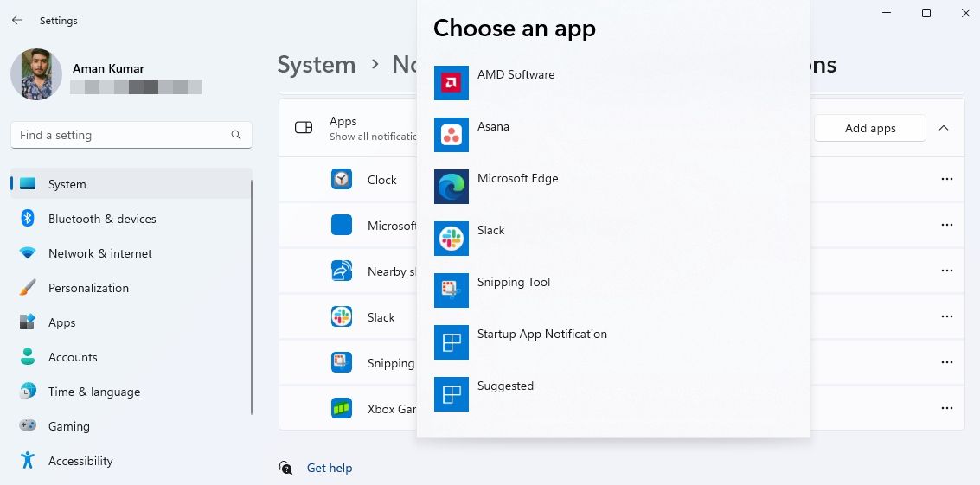The height and width of the screenshot is (485, 980).
Task: Open Bluetooth & devices settings
Action: pyautogui.click(x=131, y=219)
